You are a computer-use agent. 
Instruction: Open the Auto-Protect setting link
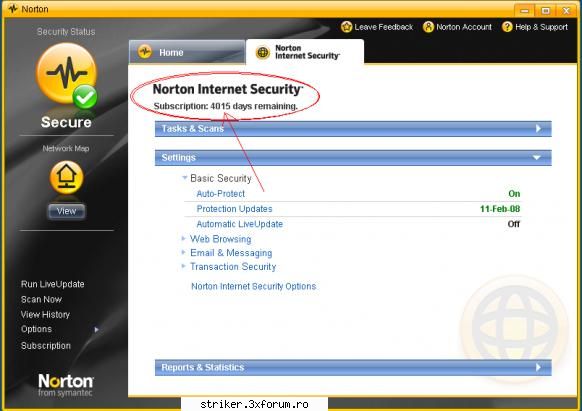click(220, 194)
